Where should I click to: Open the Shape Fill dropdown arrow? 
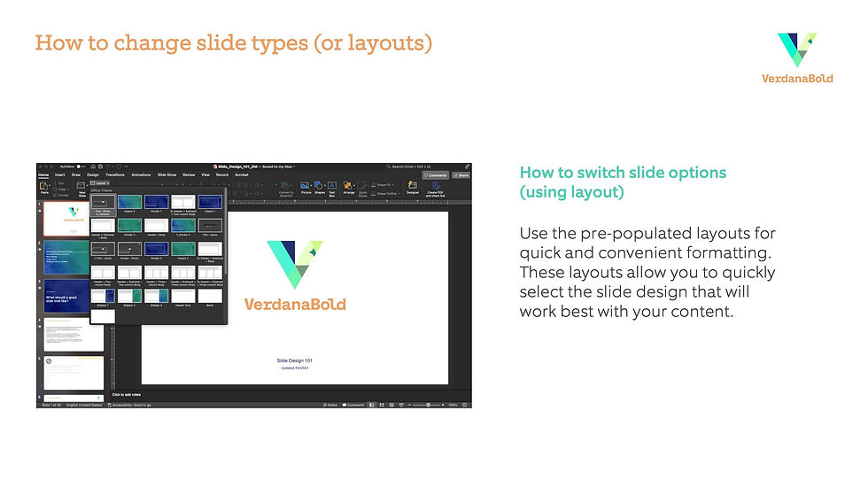(x=393, y=185)
